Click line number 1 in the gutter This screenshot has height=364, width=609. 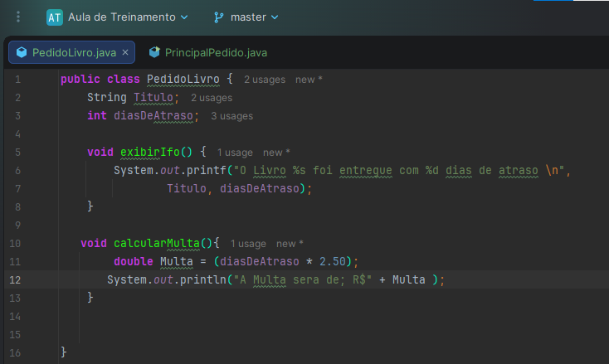(18, 80)
